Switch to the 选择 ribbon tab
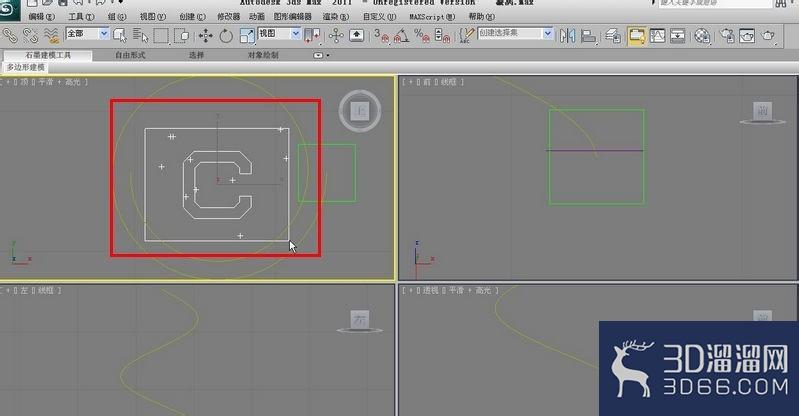Screen dimensions: 799x416 point(196,55)
